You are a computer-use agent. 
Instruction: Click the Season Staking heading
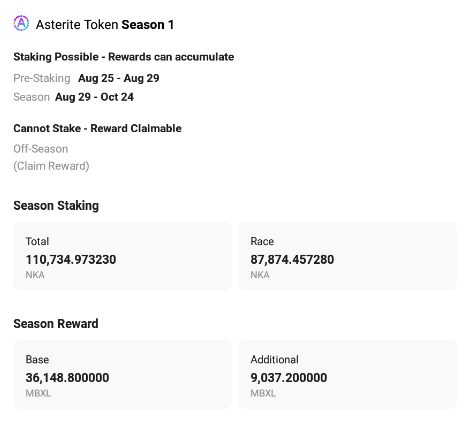pyautogui.click(x=56, y=206)
